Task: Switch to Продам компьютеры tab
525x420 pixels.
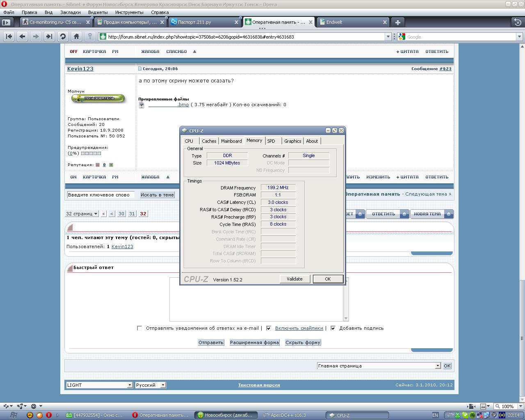Action: pos(131,22)
